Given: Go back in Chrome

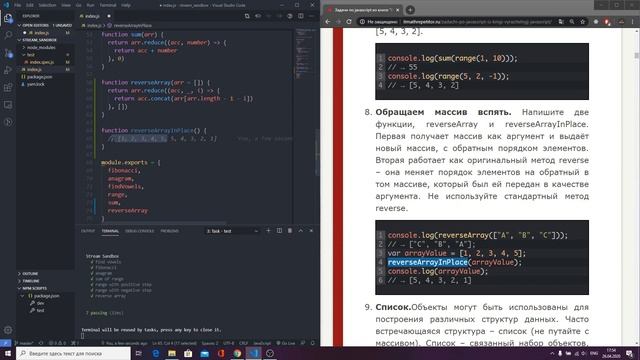Looking at the screenshot, I should [328, 22].
